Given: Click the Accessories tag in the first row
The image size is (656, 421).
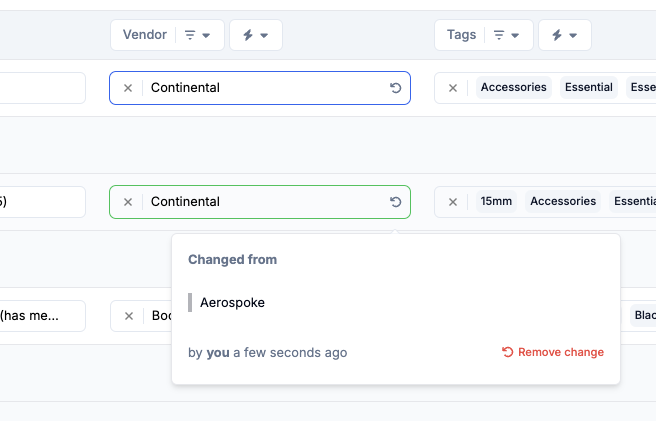Looking at the screenshot, I should tap(513, 88).
